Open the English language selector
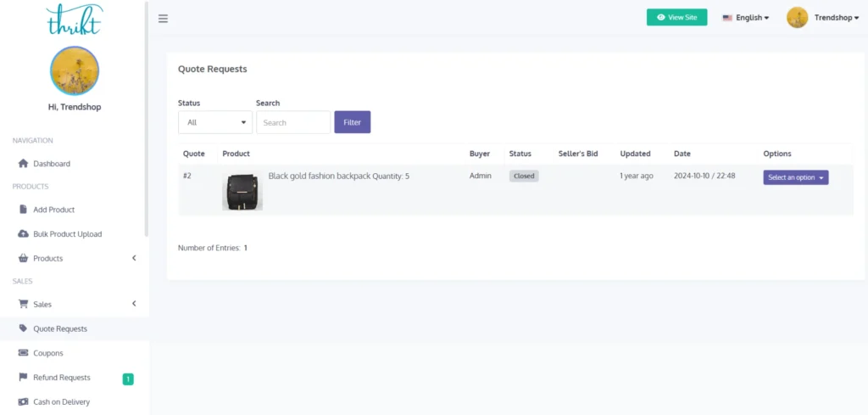 (745, 18)
